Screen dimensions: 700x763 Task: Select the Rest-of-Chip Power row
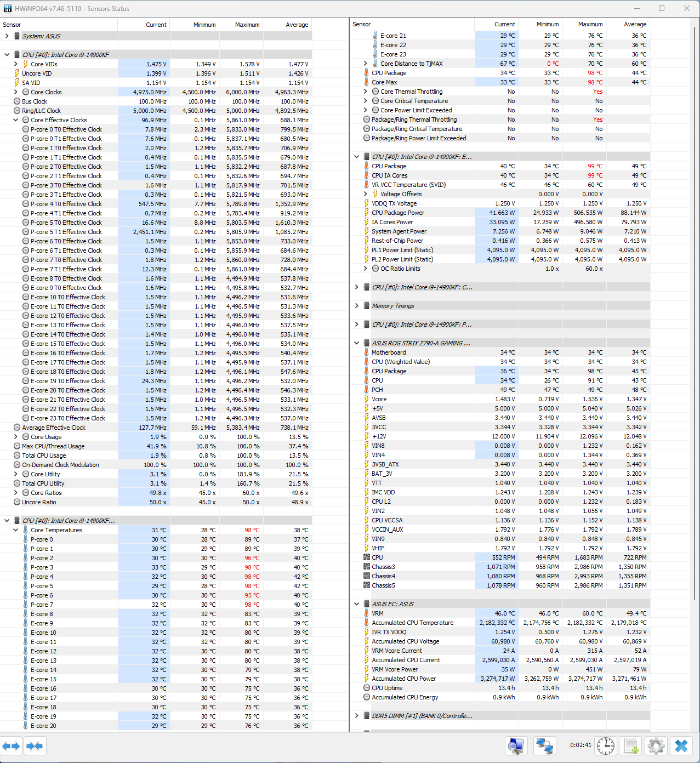point(500,241)
